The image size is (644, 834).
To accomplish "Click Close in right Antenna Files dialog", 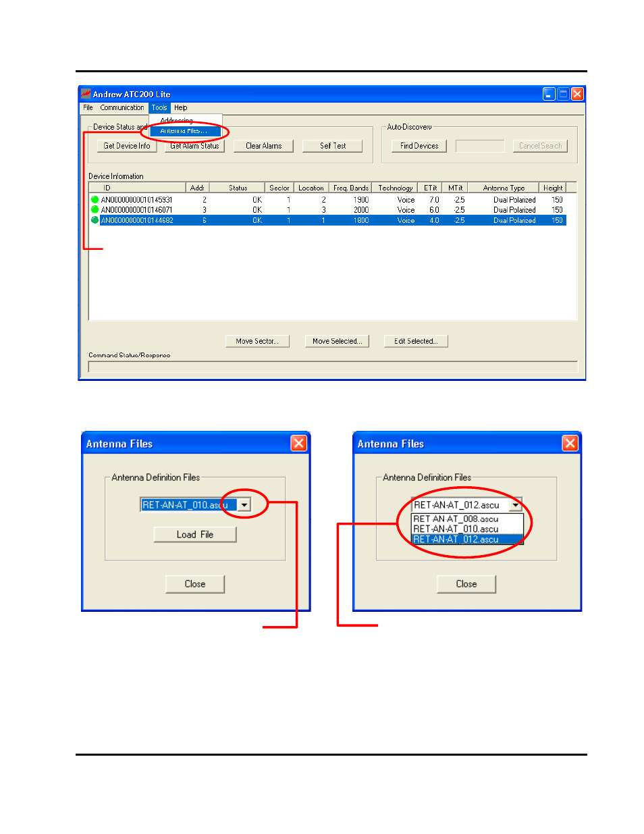I will pos(466,584).
